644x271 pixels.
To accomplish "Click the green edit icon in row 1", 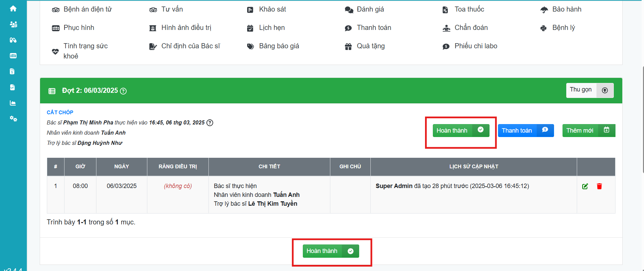I will coord(585,186).
